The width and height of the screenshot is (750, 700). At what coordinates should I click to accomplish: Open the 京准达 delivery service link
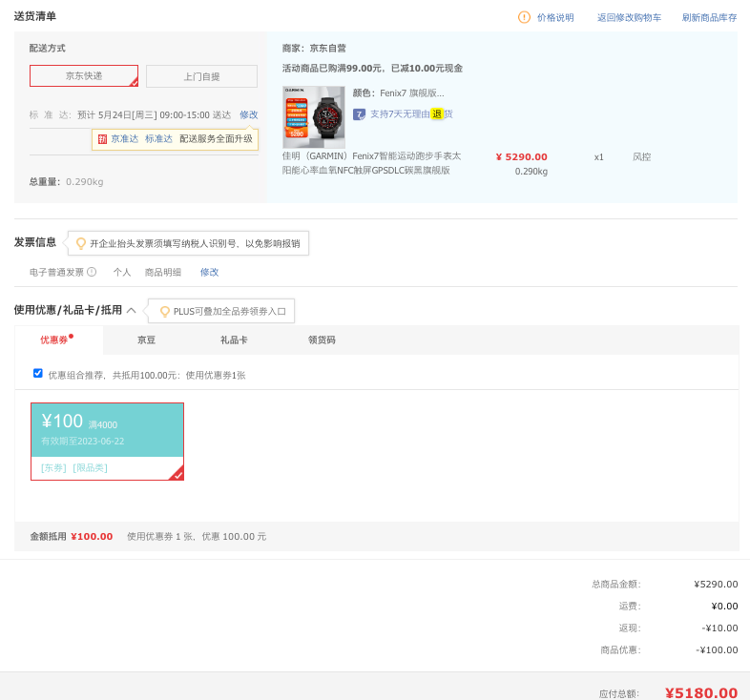125,139
